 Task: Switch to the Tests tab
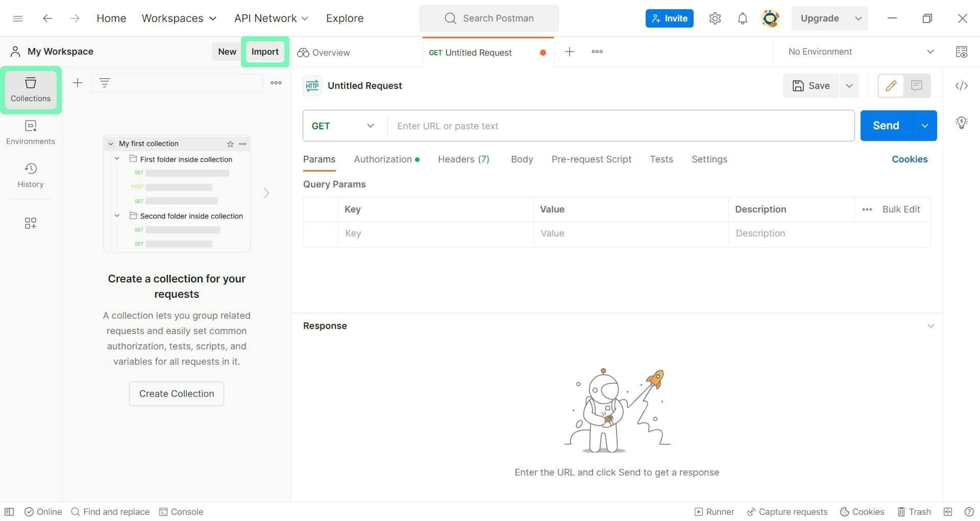pyautogui.click(x=661, y=159)
